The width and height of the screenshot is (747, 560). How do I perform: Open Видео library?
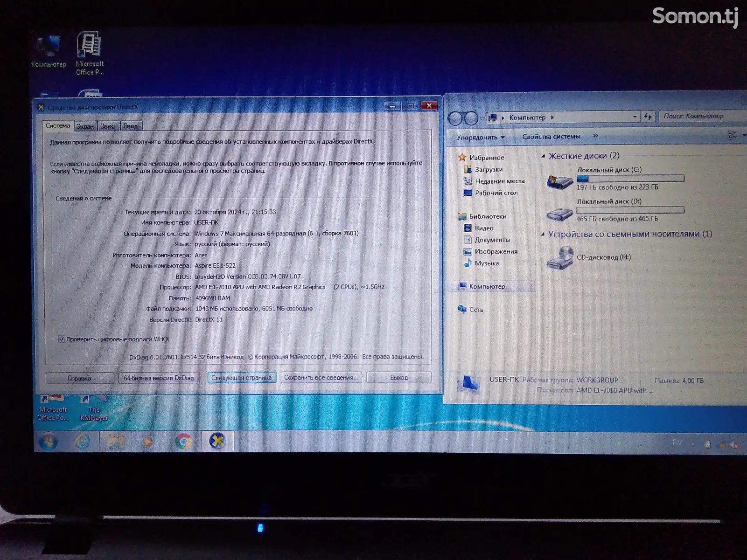coord(479,228)
